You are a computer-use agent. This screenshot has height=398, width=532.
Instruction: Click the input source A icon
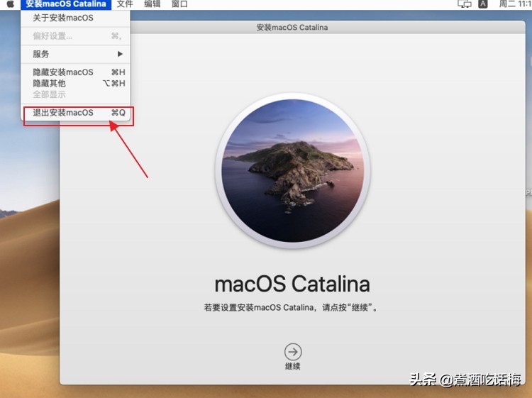(482, 4)
